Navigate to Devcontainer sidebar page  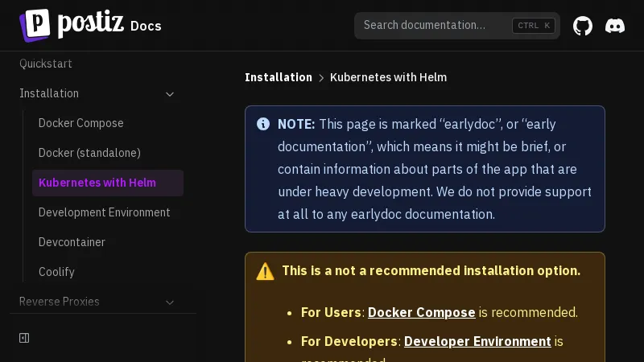pyautogui.click(x=72, y=242)
